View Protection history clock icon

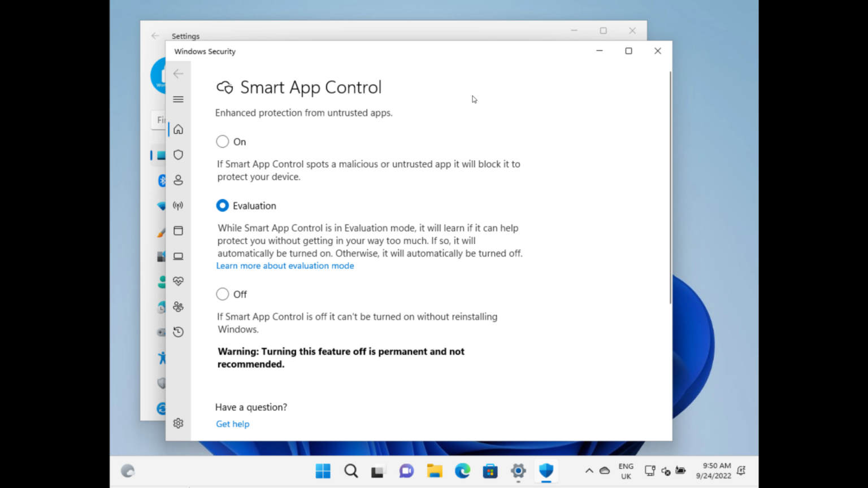[178, 332]
